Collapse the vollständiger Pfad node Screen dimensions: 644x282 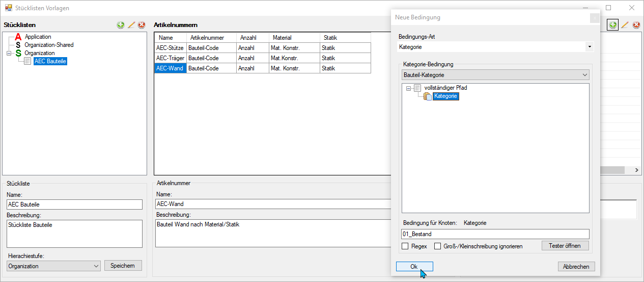408,88
